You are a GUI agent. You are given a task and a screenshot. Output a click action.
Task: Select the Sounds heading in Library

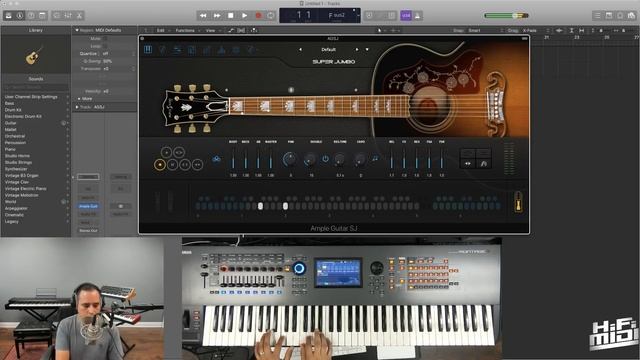click(36, 79)
